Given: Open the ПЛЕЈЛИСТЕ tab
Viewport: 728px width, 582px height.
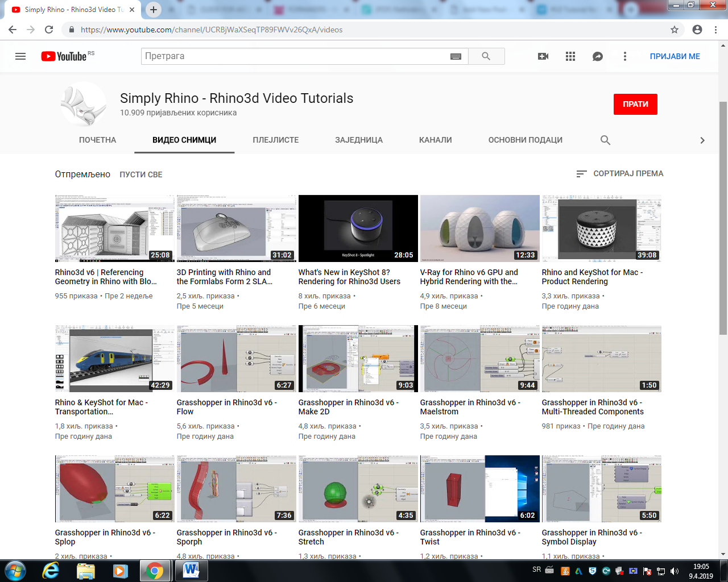Looking at the screenshot, I should (276, 140).
